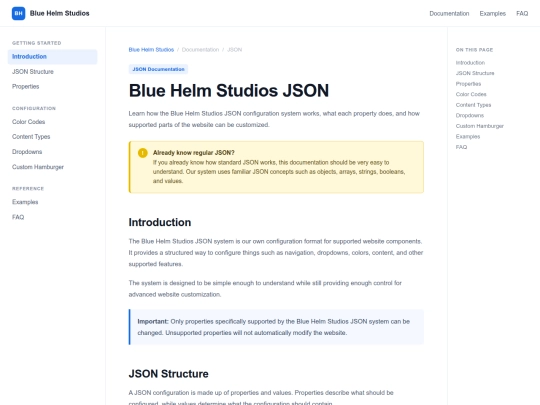The image size is (540, 405).
Task: Click the Already know regular JSON? callout title
Action: tap(194, 153)
